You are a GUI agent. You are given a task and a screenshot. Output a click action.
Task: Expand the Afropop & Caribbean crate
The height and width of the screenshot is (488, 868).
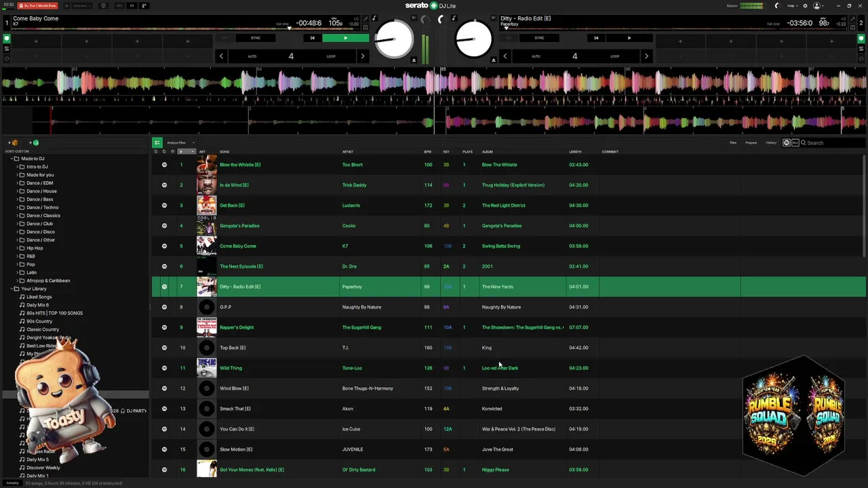[17, 281]
